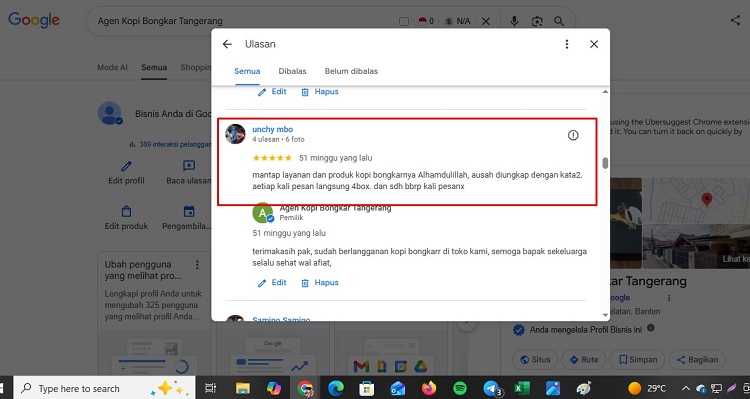
Task: Click Edit profil pencil icon
Action: click(x=126, y=166)
